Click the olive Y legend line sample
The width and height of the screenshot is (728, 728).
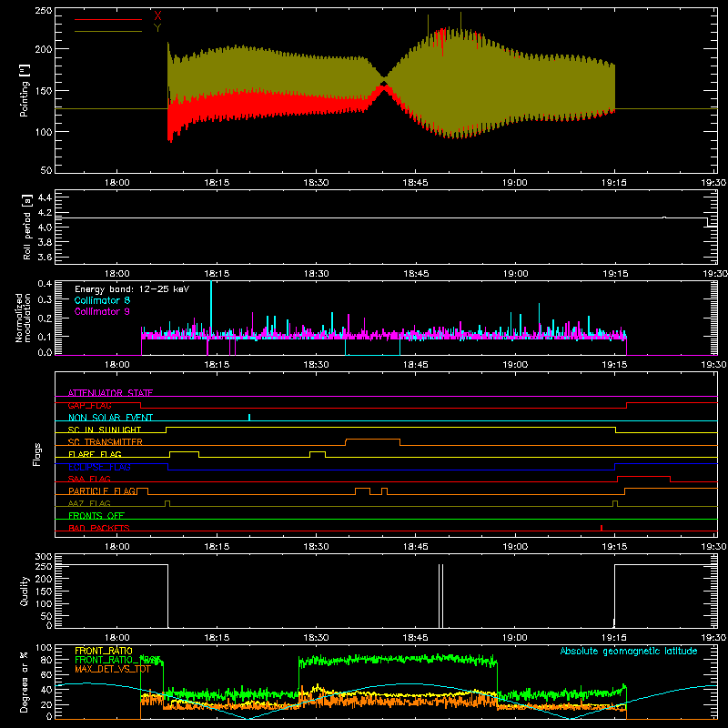(x=107, y=32)
